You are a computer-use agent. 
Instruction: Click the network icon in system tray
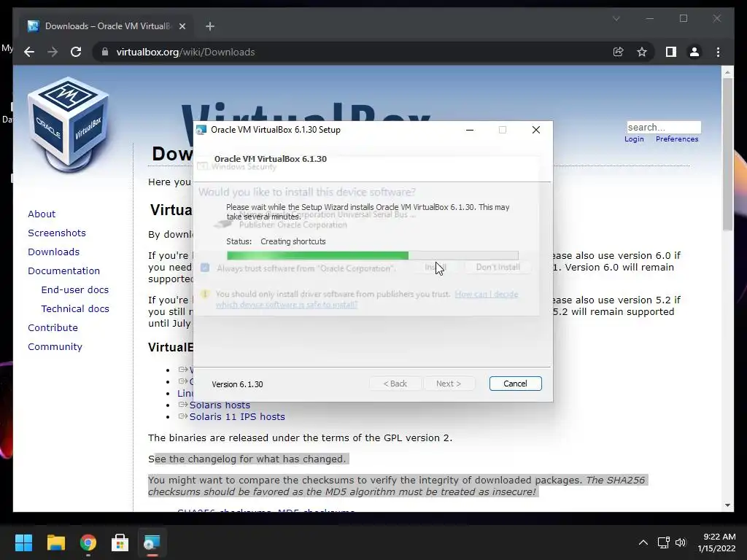point(664,542)
